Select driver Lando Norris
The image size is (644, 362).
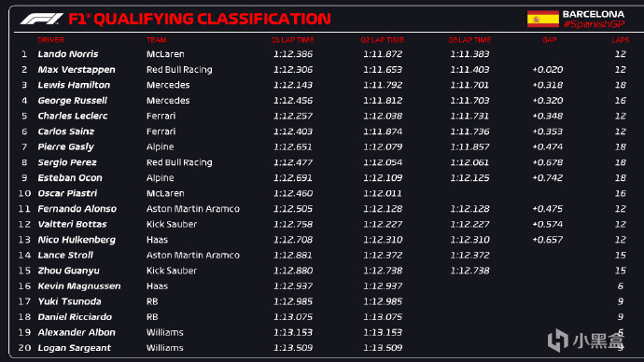point(68,54)
